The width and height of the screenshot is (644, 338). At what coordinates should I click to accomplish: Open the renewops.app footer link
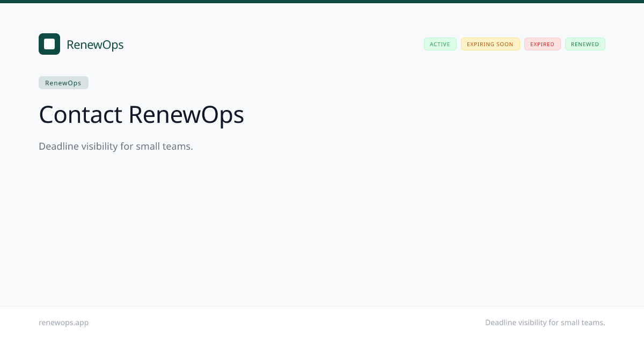[x=64, y=322]
